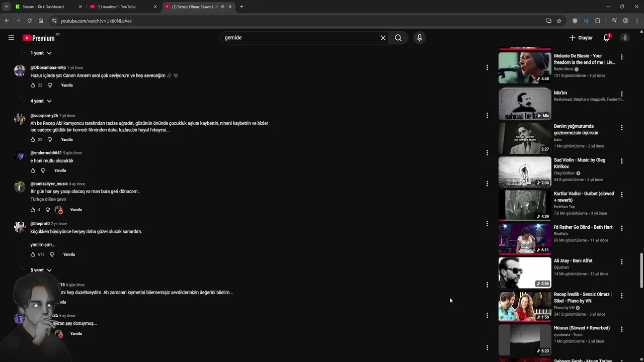Open I'd Rather Go Blind video title
644x362 pixels.
pos(583,227)
